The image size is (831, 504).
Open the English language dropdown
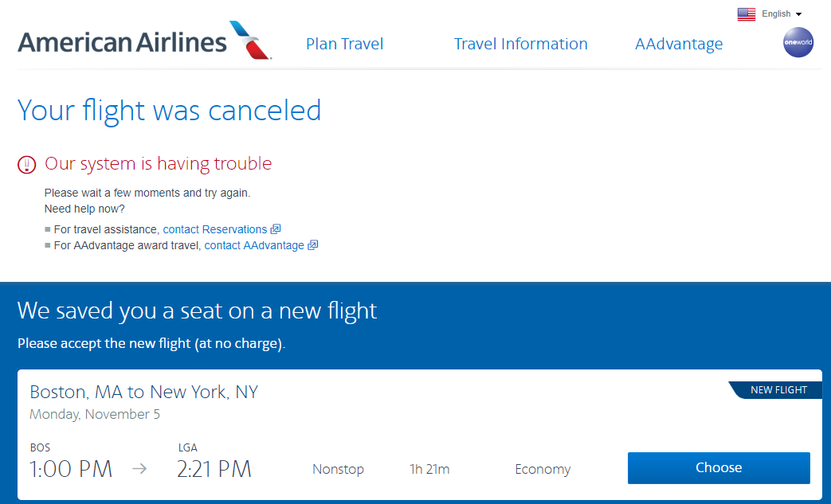pyautogui.click(x=776, y=14)
